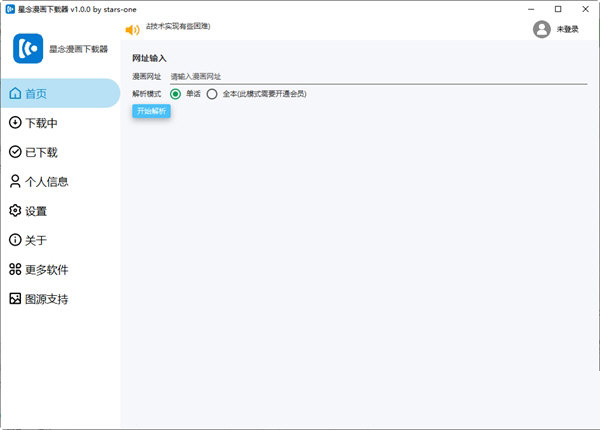
Task: Go to the 下载中 downloading list
Action: click(40, 123)
